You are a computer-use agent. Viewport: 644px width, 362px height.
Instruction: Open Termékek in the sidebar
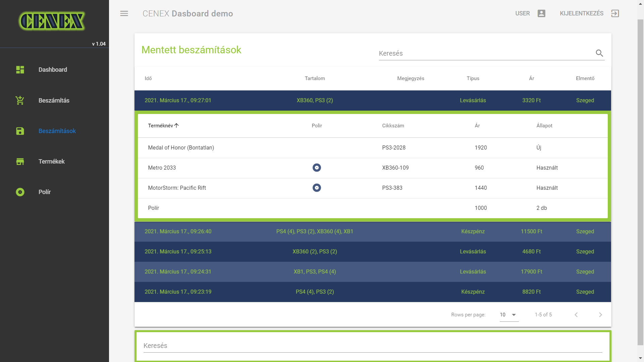click(x=51, y=162)
